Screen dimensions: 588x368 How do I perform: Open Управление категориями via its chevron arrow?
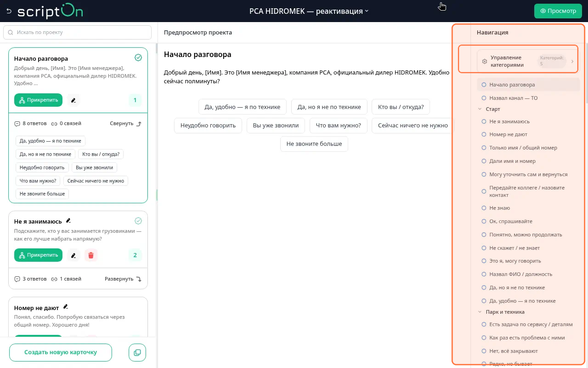click(572, 61)
